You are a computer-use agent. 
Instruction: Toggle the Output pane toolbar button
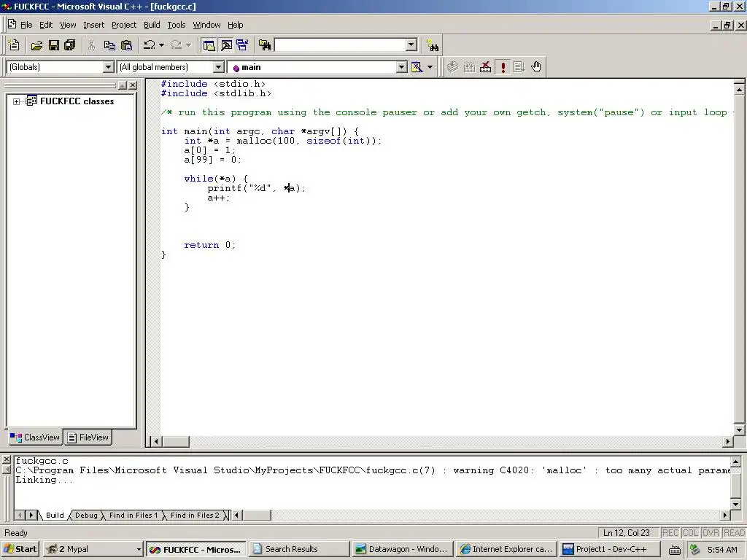(226, 45)
